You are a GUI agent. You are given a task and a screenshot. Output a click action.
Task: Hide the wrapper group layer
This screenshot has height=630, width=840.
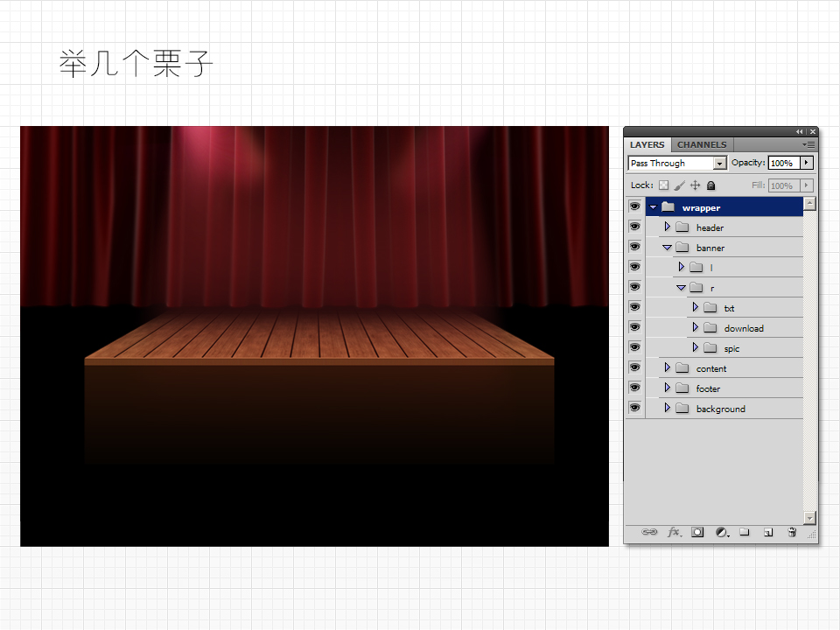(634, 207)
